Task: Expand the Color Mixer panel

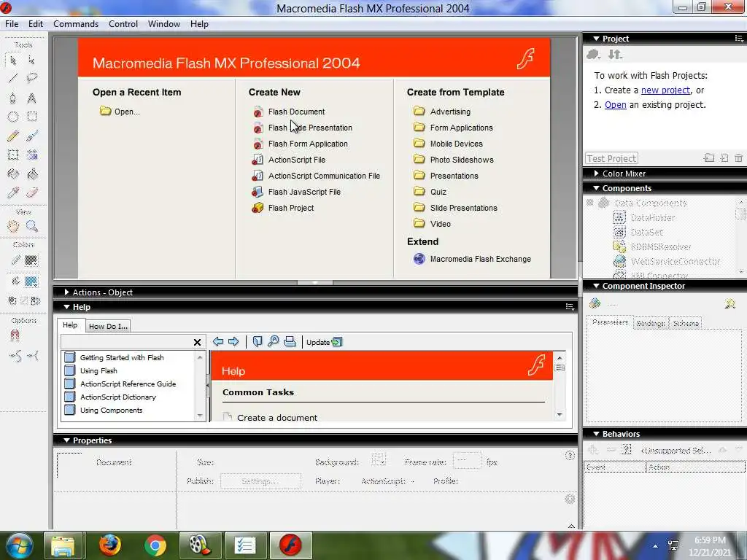Action: (x=596, y=174)
